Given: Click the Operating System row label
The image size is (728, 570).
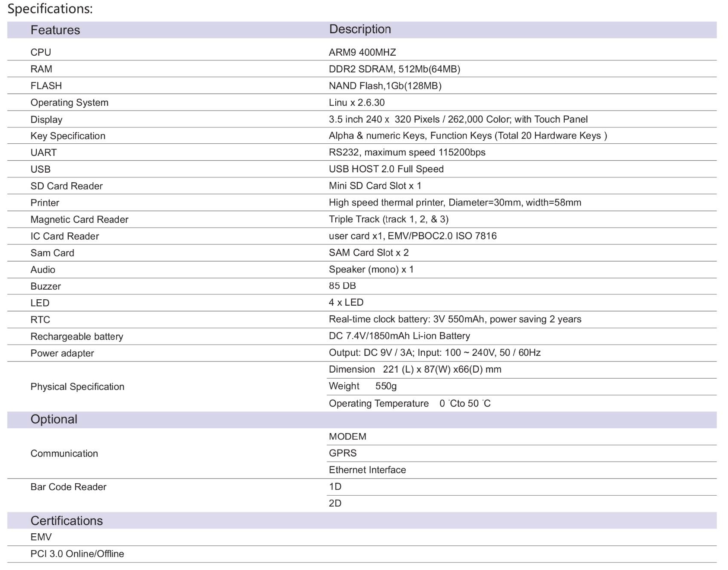Looking at the screenshot, I should [x=69, y=103].
